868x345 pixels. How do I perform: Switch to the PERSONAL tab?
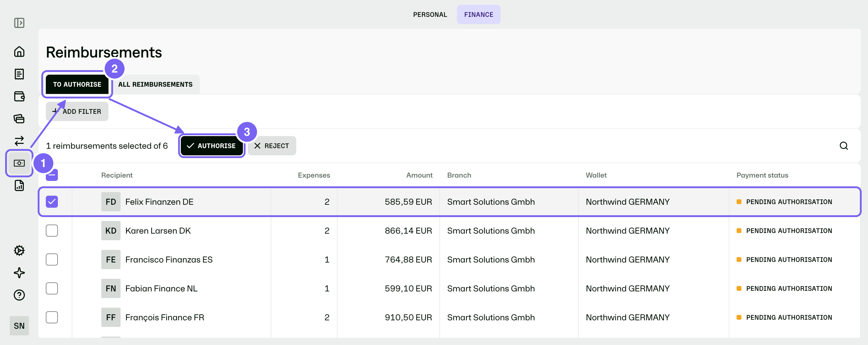point(430,14)
